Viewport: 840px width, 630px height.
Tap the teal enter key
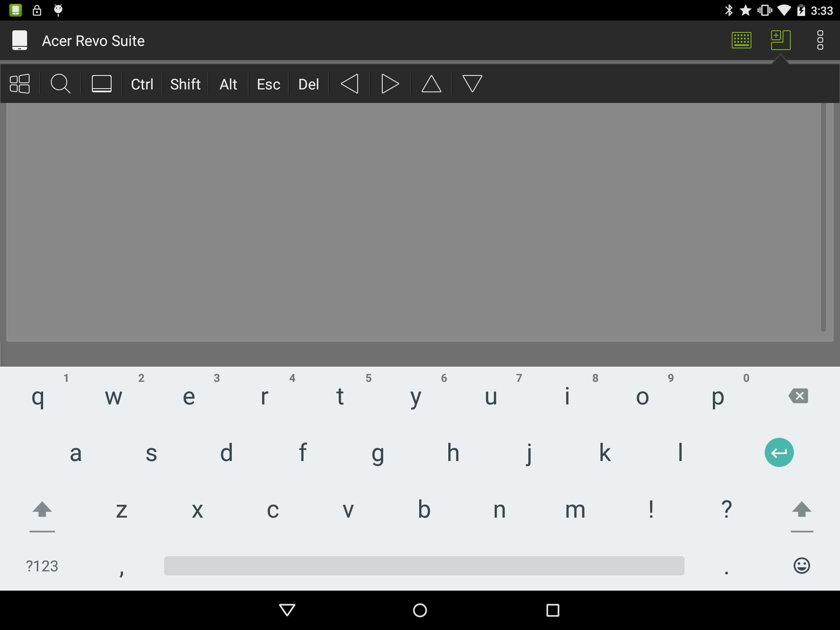[779, 452]
